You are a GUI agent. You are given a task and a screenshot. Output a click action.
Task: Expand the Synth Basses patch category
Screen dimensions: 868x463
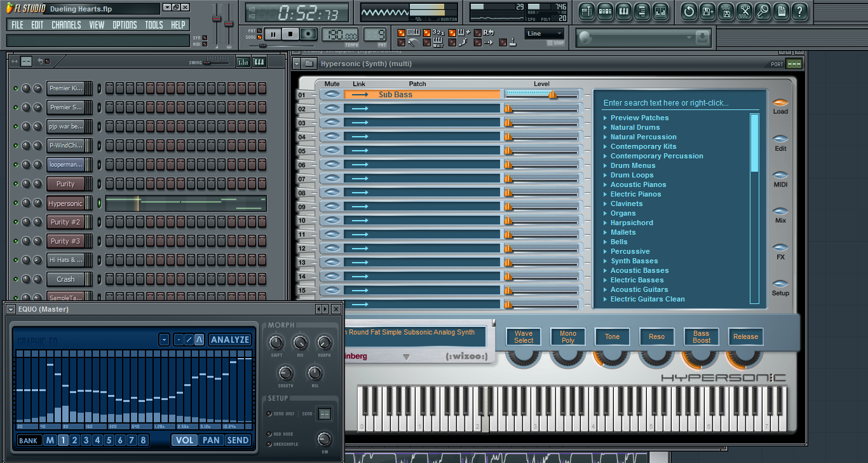pyautogui.click(x=605, y=261)
